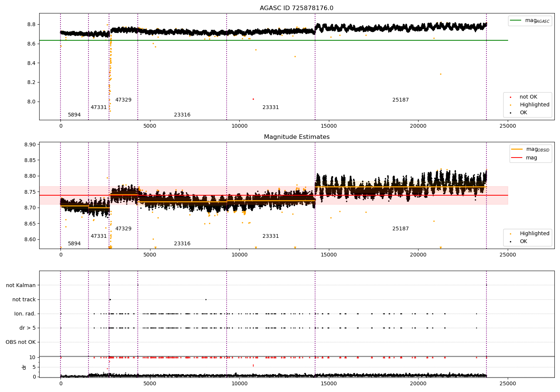560x392 pixels.
Task: Click the green mag AGASC legend line sample
Action: [x=516, y=21]
